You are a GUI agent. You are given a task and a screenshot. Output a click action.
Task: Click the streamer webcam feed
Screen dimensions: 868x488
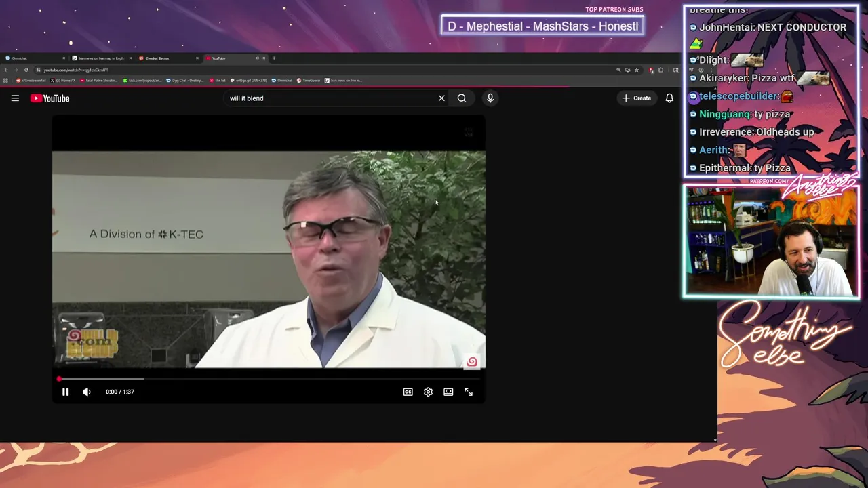771,242
